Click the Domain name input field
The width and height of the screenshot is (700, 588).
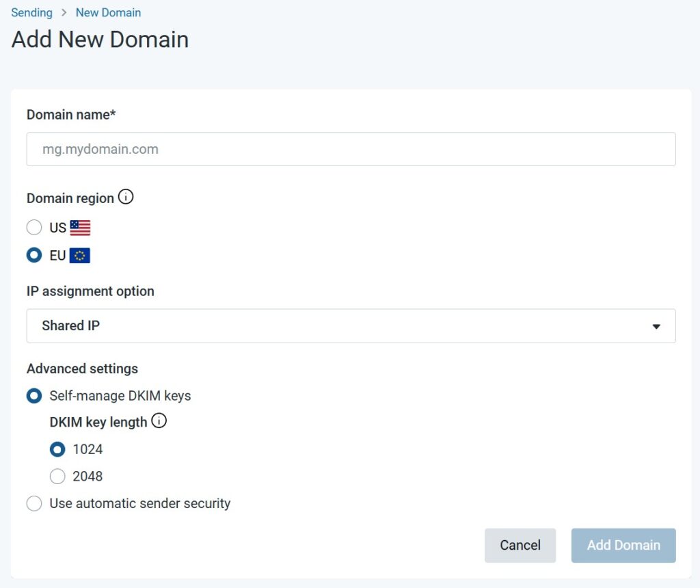[350, 148]
